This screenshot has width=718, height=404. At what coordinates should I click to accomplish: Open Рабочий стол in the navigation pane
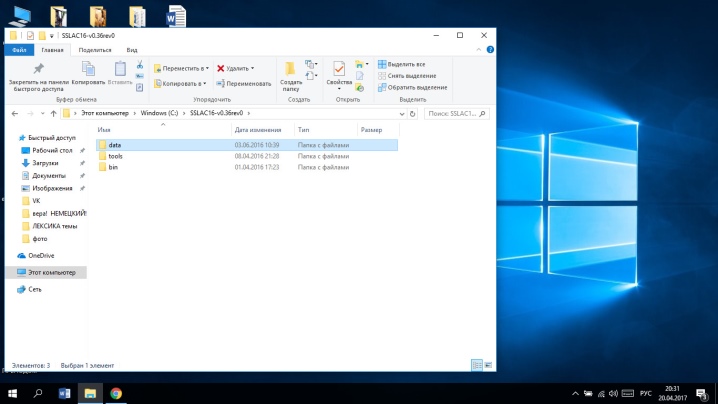pyautogui.click(x=47, y=150)
